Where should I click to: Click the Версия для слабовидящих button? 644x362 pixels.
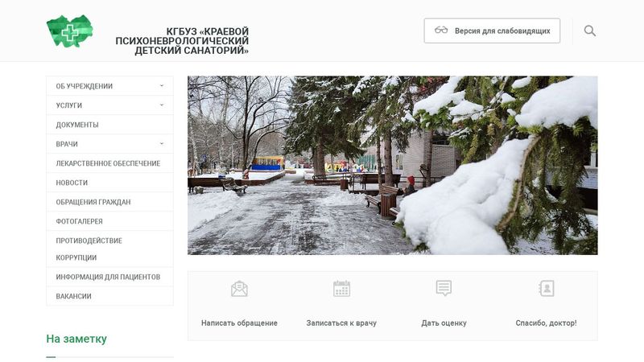[x=492, y=31]
